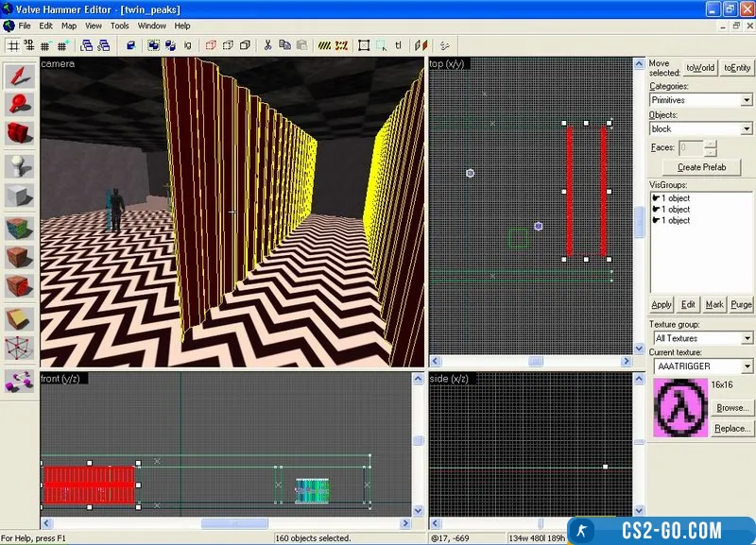
Task: Expand the Categories dropdown showing Primitives
Action: (x=700, y=99)
